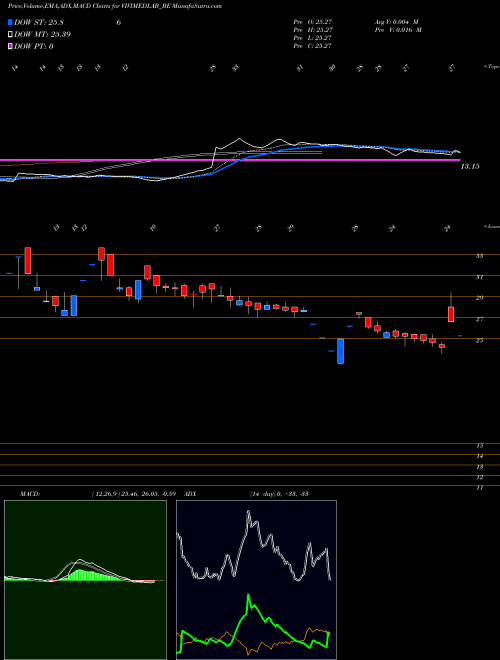Click the magenta DOW PT legend swatch
The image size is (500, 660).
click(x=10, y=46)
